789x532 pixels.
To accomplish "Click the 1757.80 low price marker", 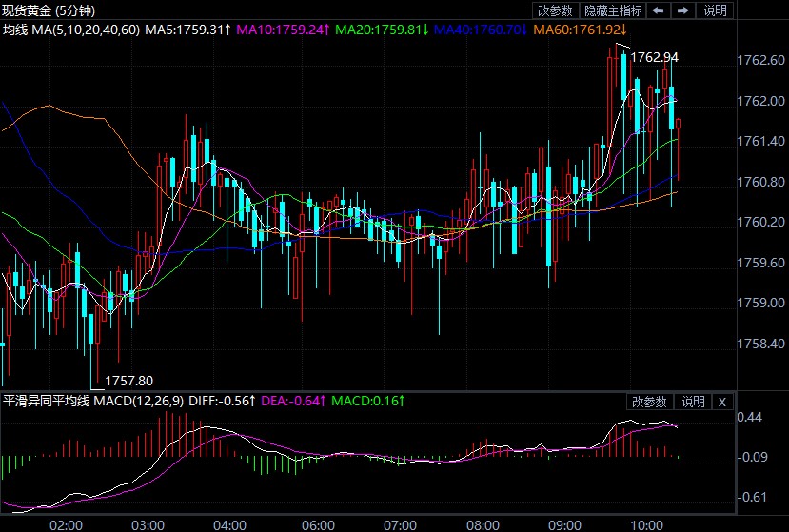I will point(129,381).
